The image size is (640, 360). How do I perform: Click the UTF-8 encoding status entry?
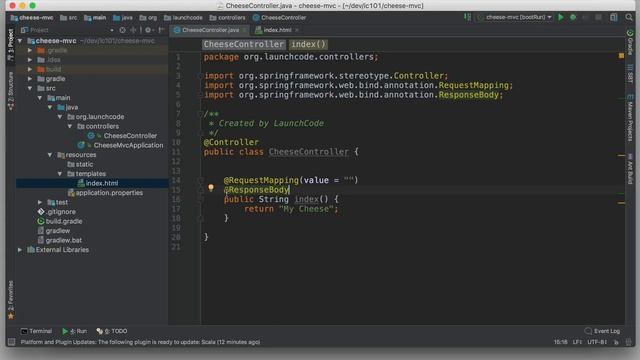(597, 342)
